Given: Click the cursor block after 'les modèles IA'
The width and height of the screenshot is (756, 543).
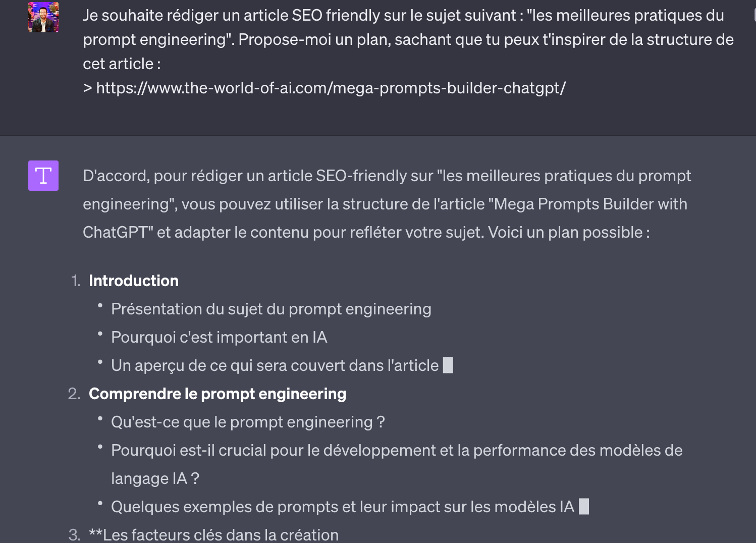Looking at the screenshot, I should tap(583, 507).
